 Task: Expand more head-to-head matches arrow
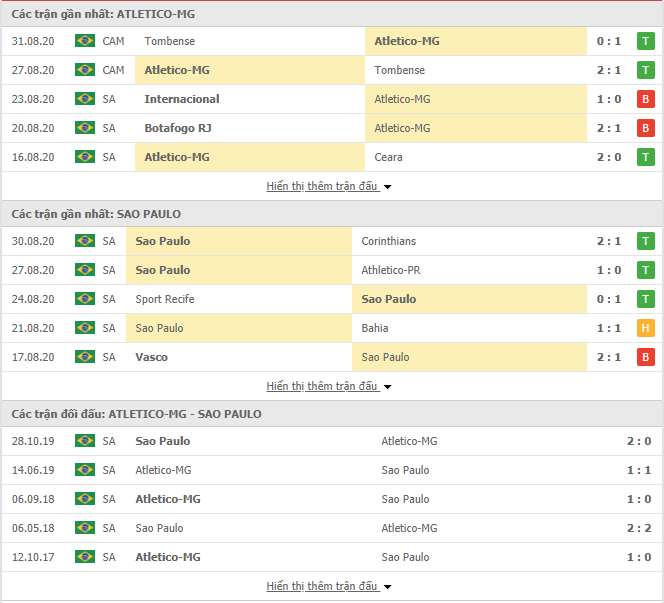click(x=388, y=587)
